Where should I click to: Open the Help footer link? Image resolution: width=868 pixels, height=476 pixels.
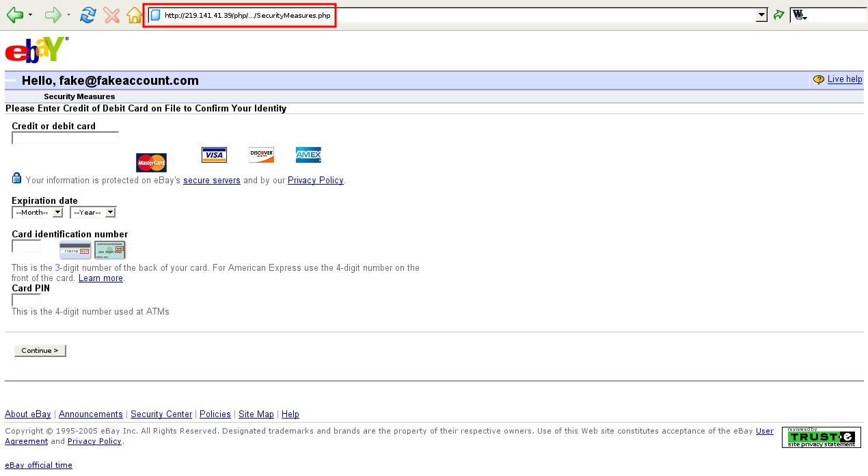coord(290,414)
